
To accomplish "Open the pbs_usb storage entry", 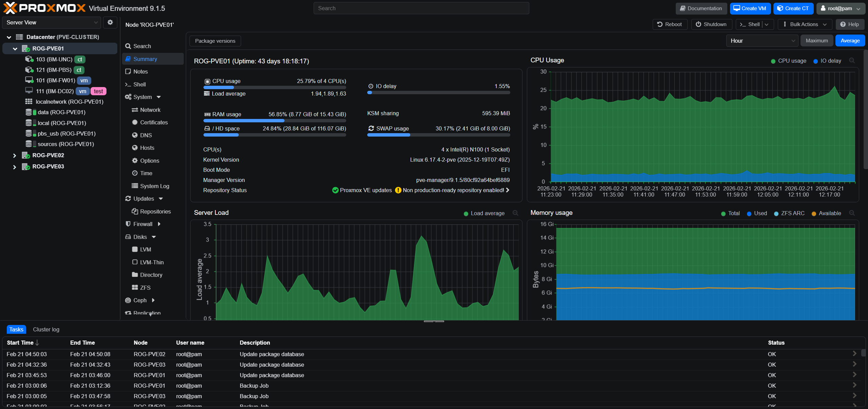I will click(66, 134).
